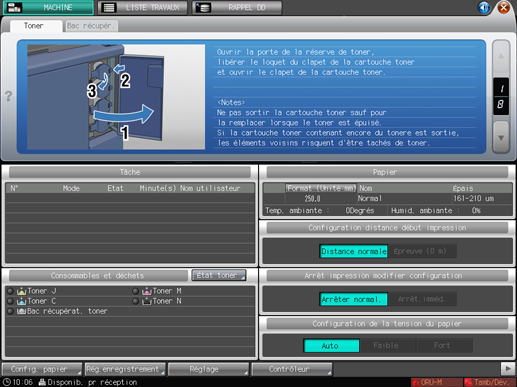517x387 pixels.
Task: Click the 161-210 um thickness value
Action: 473,199
